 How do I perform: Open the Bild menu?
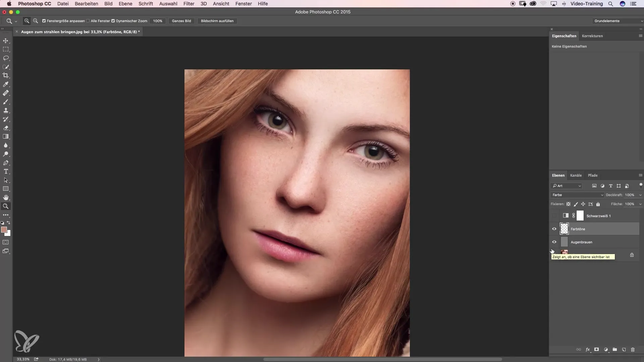[108, 4]
